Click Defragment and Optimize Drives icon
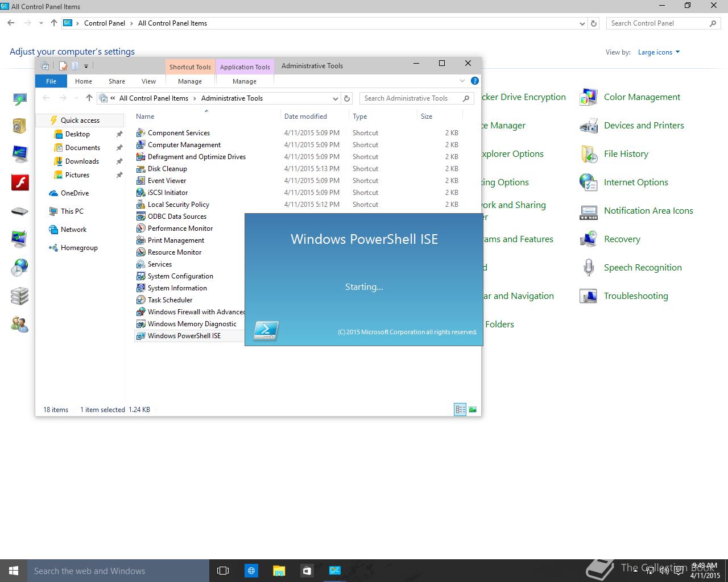The image size is (728, 582). pyautogui.click(x=140, y=157)
